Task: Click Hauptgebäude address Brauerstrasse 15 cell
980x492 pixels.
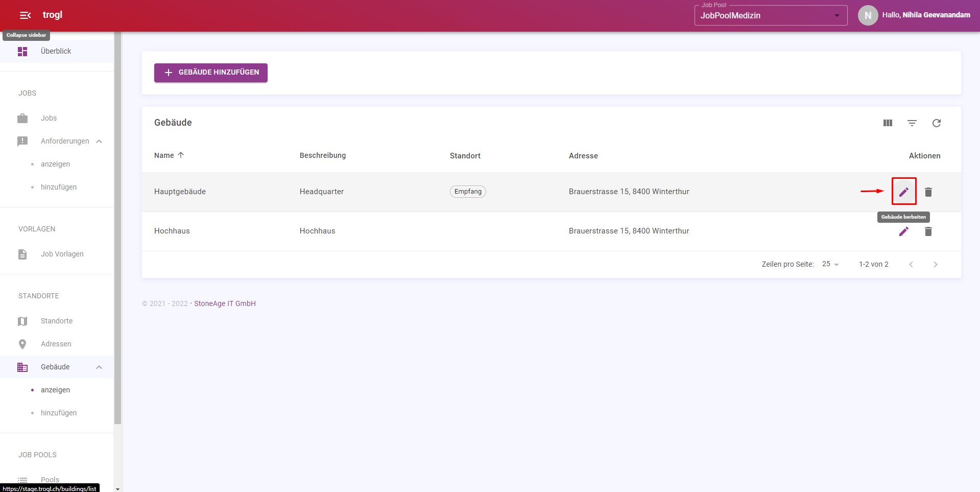Action: click(x=629, y=192)
